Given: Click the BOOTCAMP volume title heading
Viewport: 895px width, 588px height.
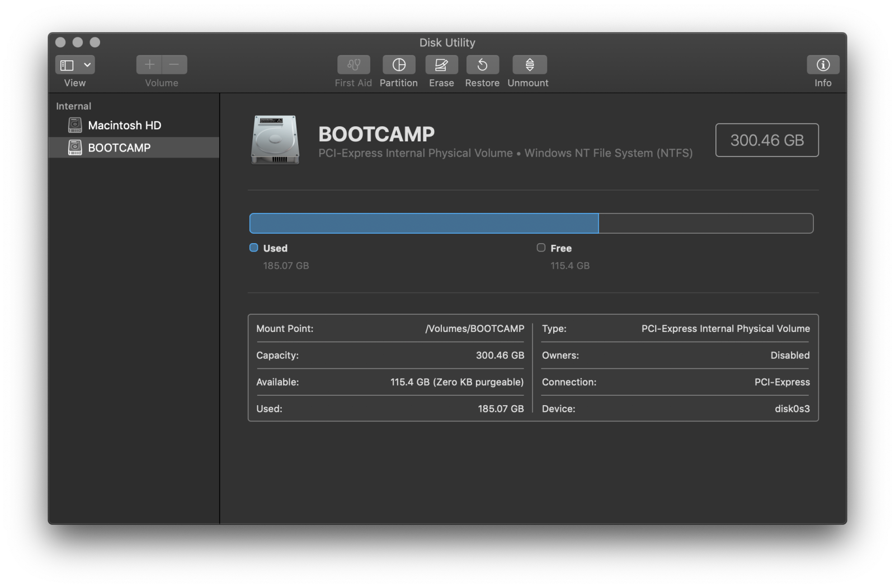Looking at the screenshot, I should click(x=376, y=134).
